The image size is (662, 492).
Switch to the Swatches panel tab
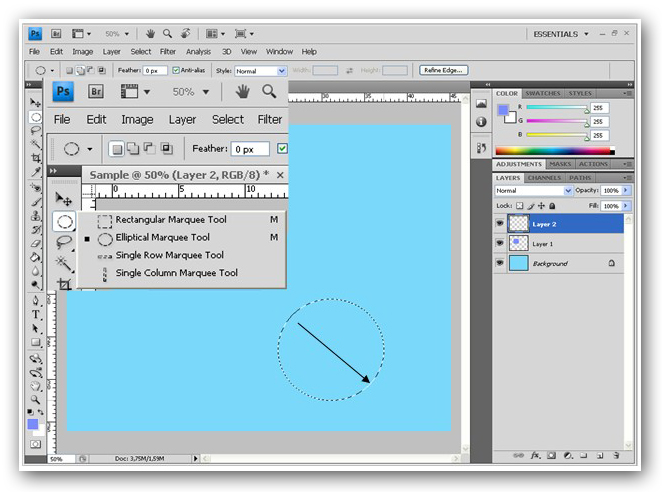(543, 93)
